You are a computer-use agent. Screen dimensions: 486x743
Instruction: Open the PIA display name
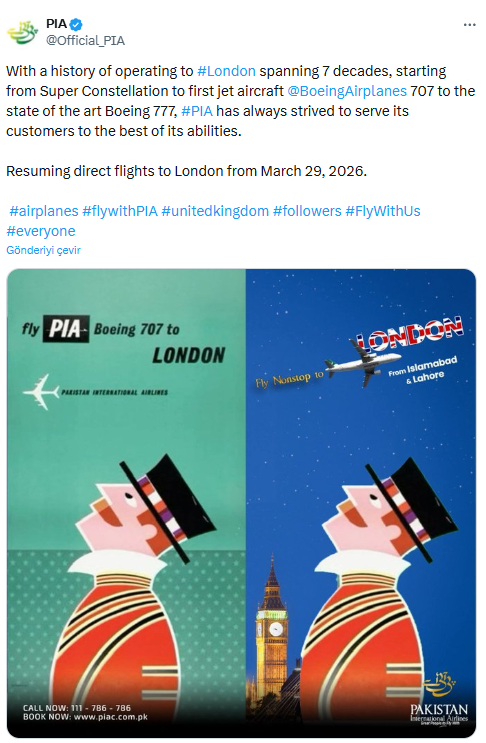pyautogui.click(x=56, y=24)
